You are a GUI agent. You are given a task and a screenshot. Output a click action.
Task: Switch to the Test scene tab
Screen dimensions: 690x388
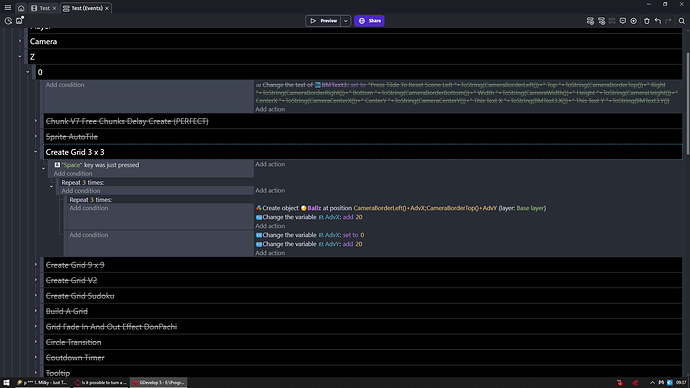tap(41, 8)
